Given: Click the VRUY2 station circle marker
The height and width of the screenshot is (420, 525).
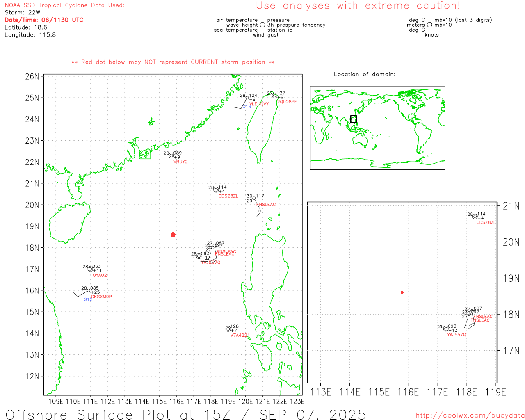Looking at the screenshot, I should click(171, 155).
